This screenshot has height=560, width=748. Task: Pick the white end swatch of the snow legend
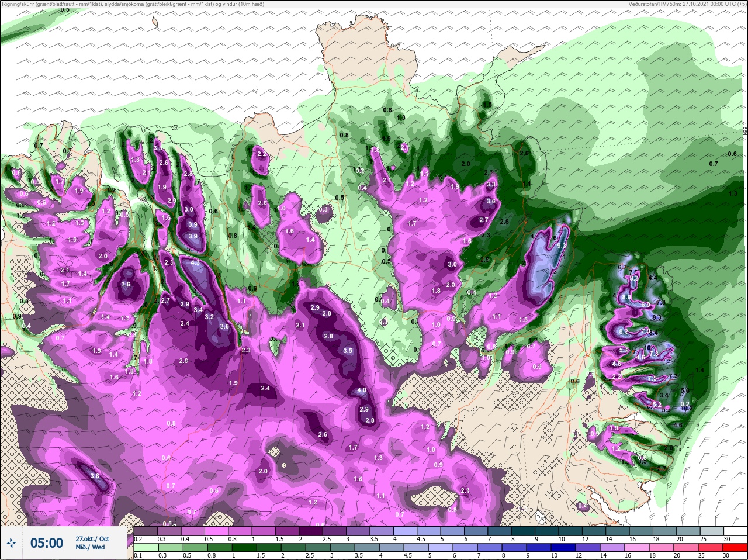click(736, 531)
